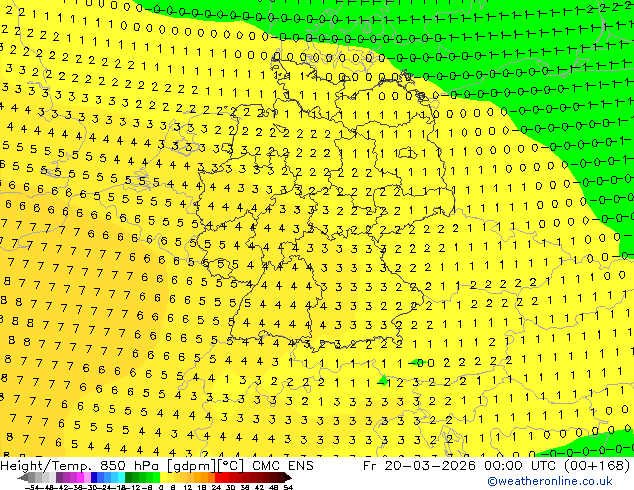This screenshot has width=634, height=490.
Task: Click the bright yellow swatch in the color scale
Action: click(x=163, y=477)
